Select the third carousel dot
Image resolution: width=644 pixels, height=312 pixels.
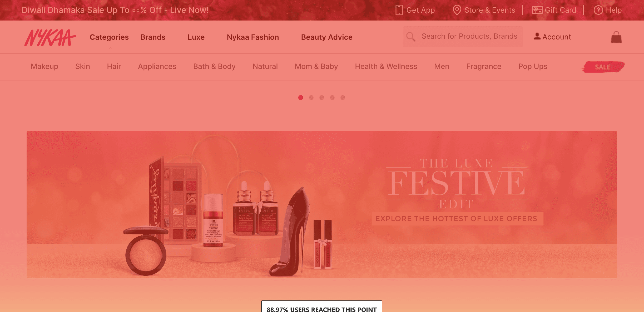point(322,98)
